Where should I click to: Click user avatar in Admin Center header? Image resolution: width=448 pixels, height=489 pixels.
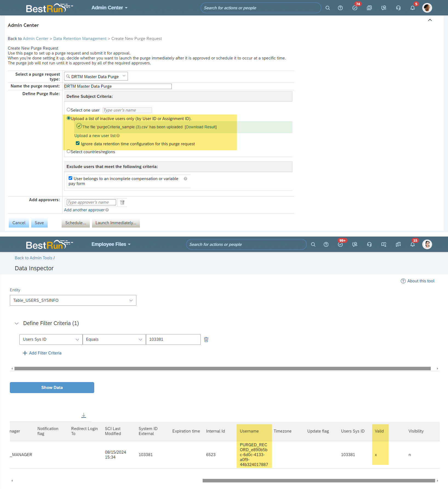(x=427, y=8)
